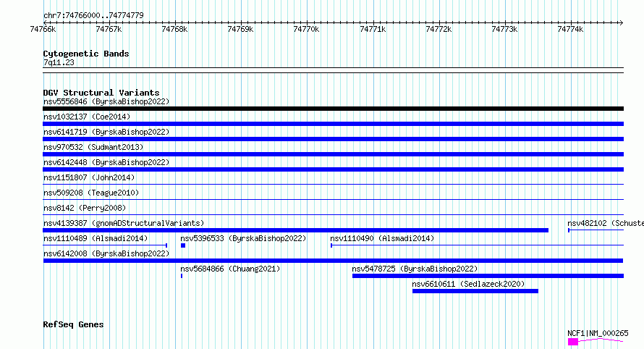Select the nsv5478725 blue variant bar
Screen dimensions: 644x349
pyautogui.click(x=488, y=276)
